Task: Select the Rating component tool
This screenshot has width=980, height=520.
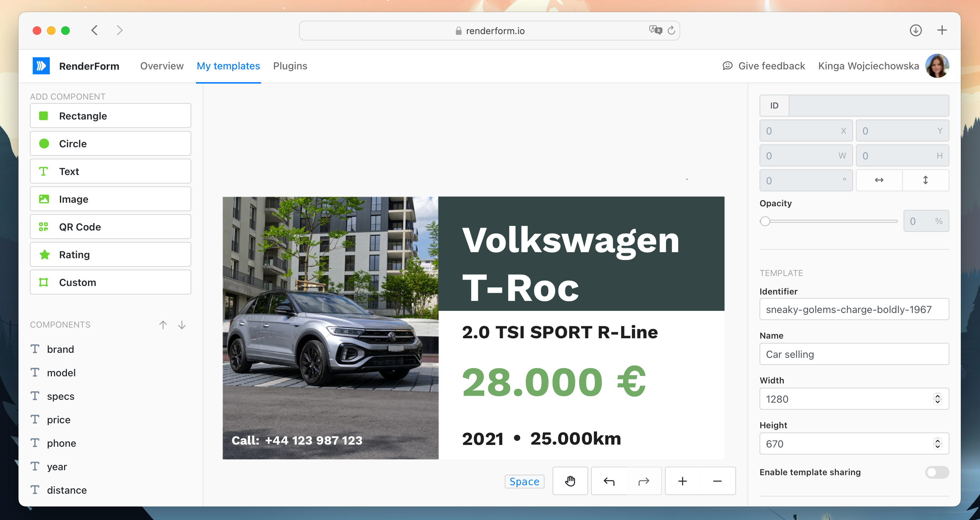Action: [111, 255]
